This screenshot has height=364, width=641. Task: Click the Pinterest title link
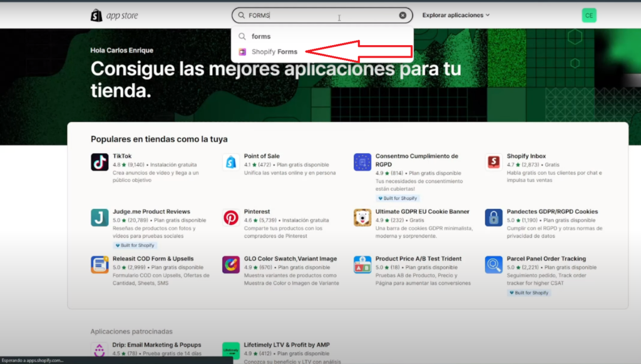257,211
